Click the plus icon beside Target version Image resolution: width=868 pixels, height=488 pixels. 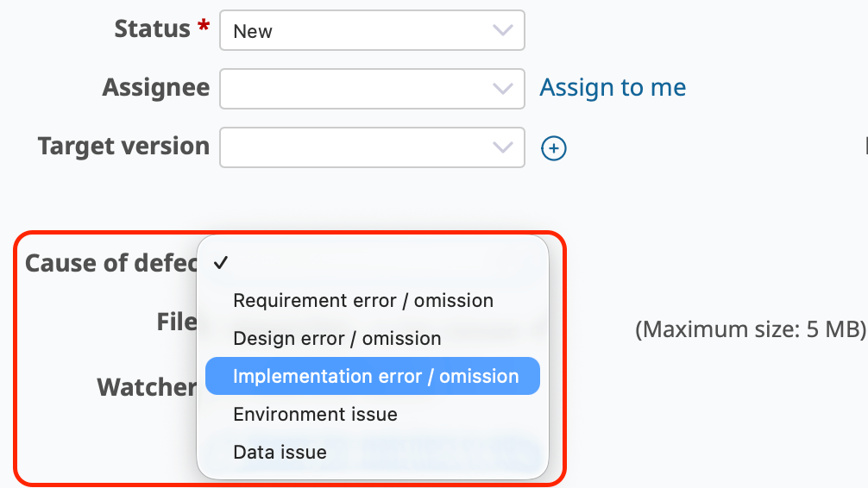coord(553,148)
